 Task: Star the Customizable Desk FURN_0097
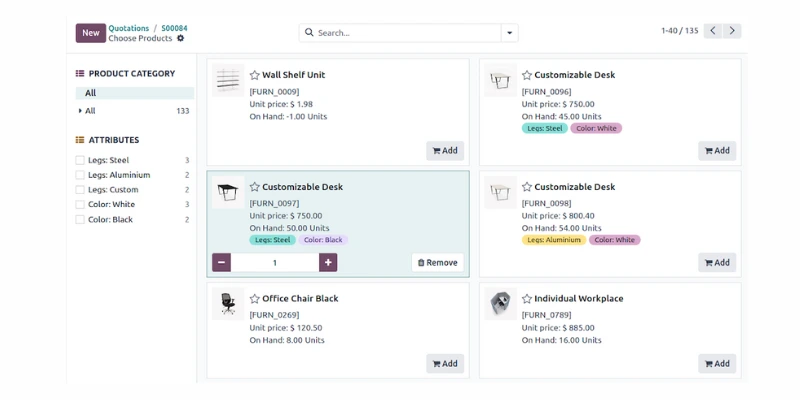click(x=255, y=187)
